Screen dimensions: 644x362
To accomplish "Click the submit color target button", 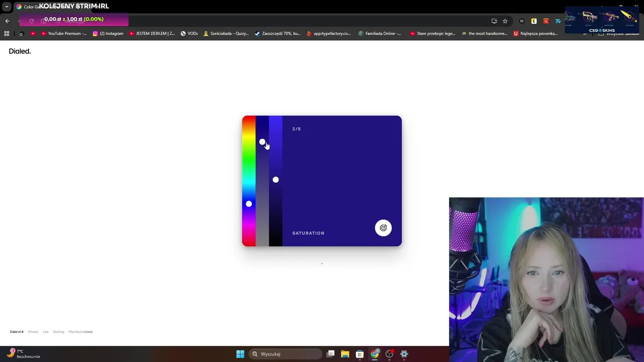I will pos(383,228).
